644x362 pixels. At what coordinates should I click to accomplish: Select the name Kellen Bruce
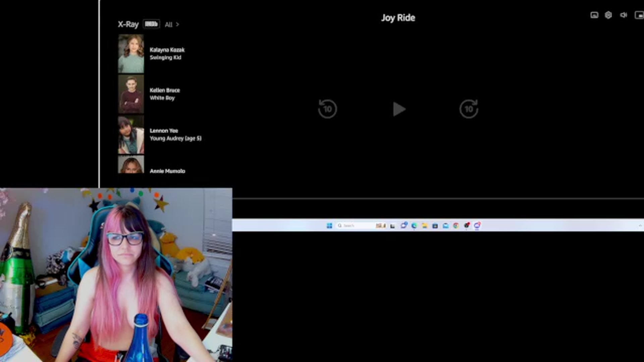(x=165, y=90)
